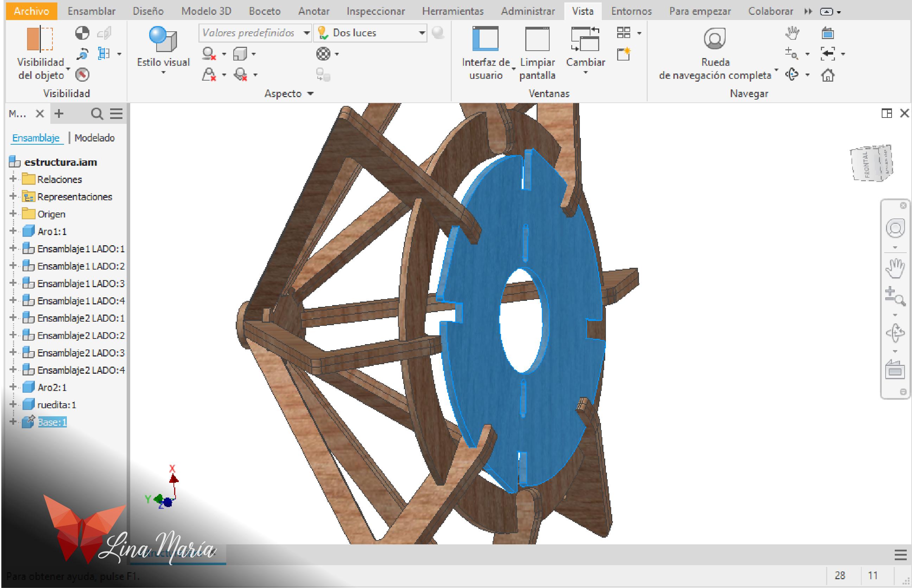Search in the model browser

point(97,114)
